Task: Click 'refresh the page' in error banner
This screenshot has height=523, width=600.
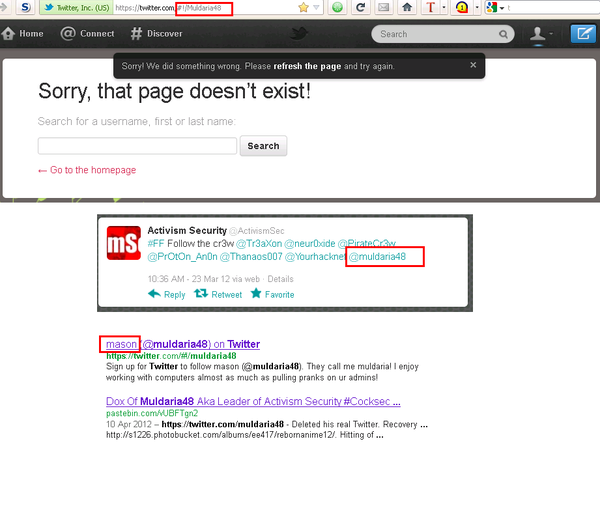Action: click(x=307, y=66)
